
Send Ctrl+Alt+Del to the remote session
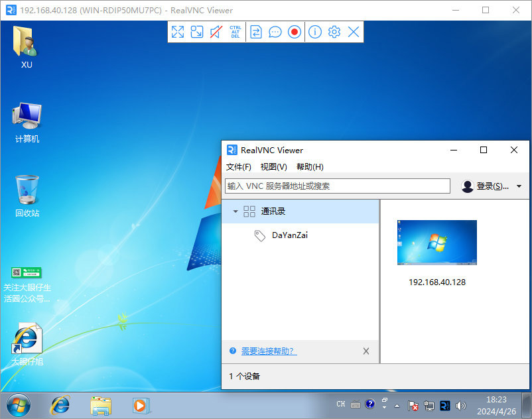coord(235,32)
